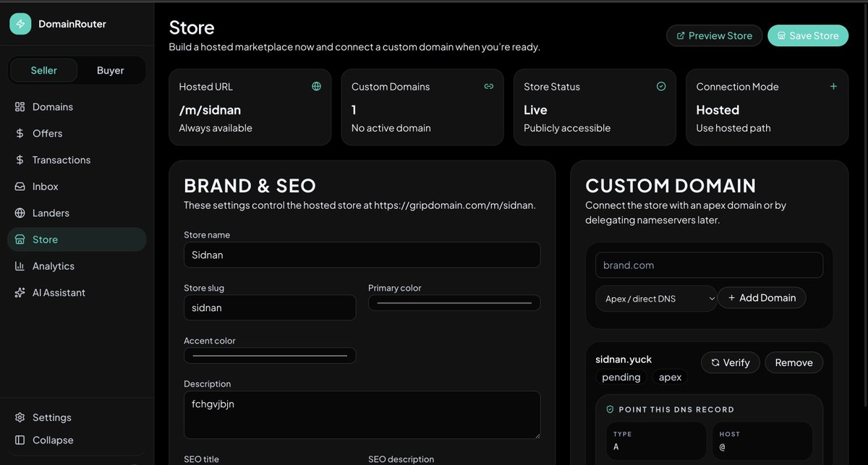The width and height of the screenshot is (868, 465).
Task: Open the Primary color picker
Action: pos(454,303)
